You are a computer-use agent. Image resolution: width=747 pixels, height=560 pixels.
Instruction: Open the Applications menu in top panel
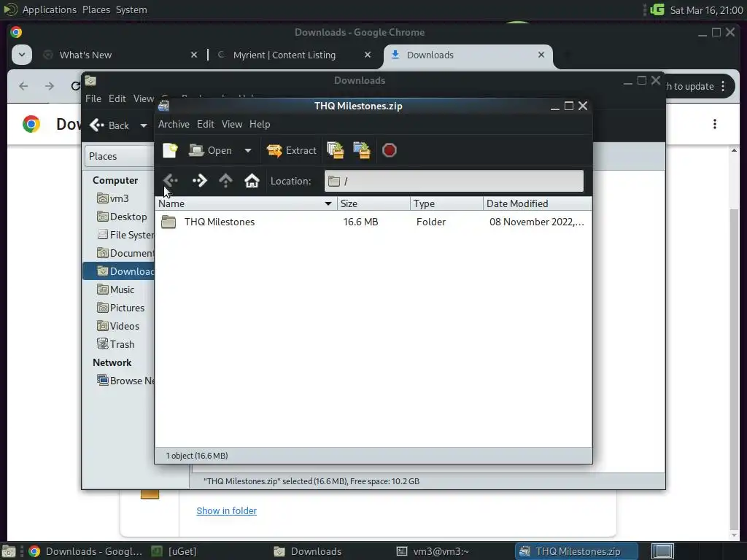pyautogui.click(x=49, y=10)
